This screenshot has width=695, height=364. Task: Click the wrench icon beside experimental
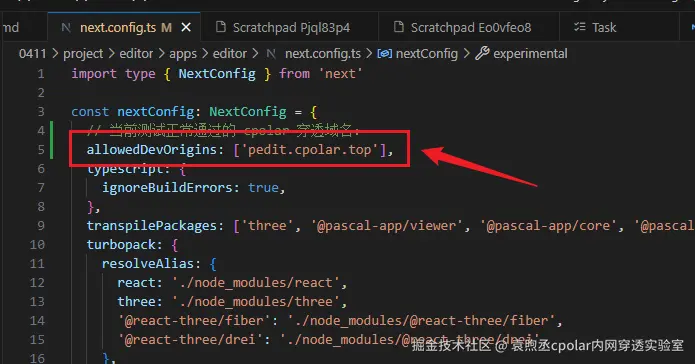[482, 53]
